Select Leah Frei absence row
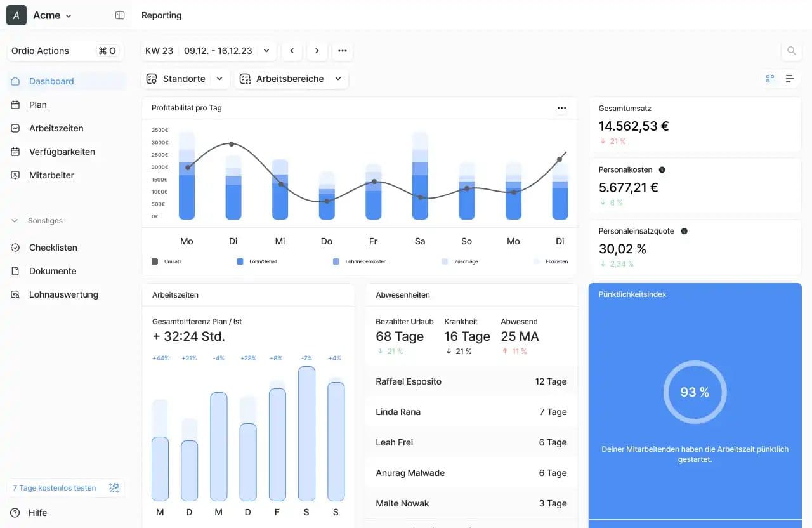This screenshot has height=528, width=812. pyautogui.click(x=471, y=442)
